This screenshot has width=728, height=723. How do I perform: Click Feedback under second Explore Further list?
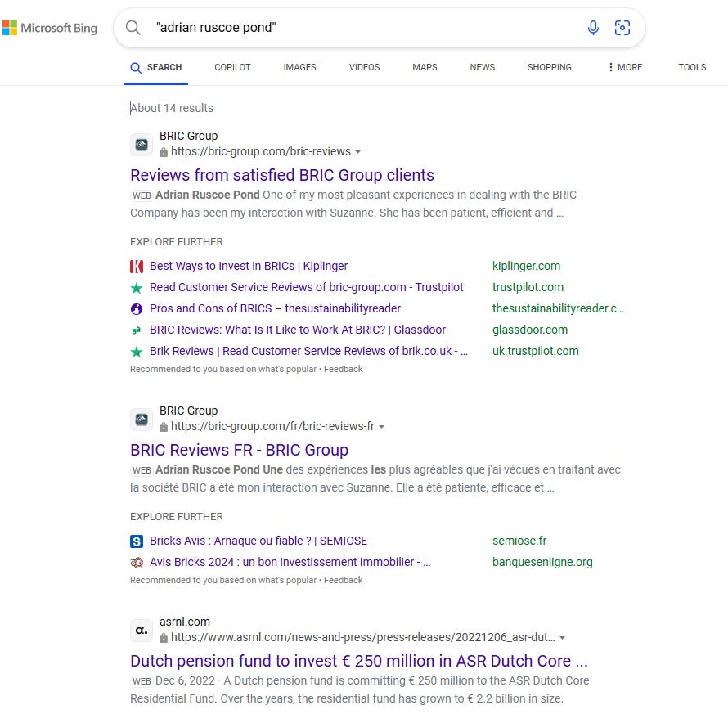(x=343, y=581)
